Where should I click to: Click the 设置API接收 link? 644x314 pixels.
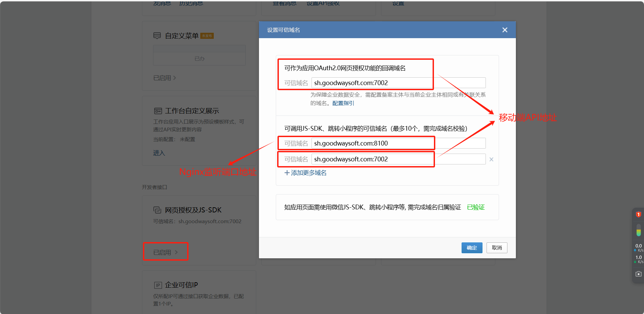[323, 3]
